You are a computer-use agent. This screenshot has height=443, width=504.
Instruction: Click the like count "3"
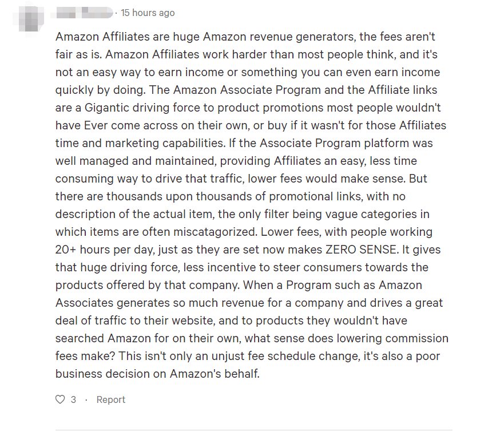(x=73, y=400)
